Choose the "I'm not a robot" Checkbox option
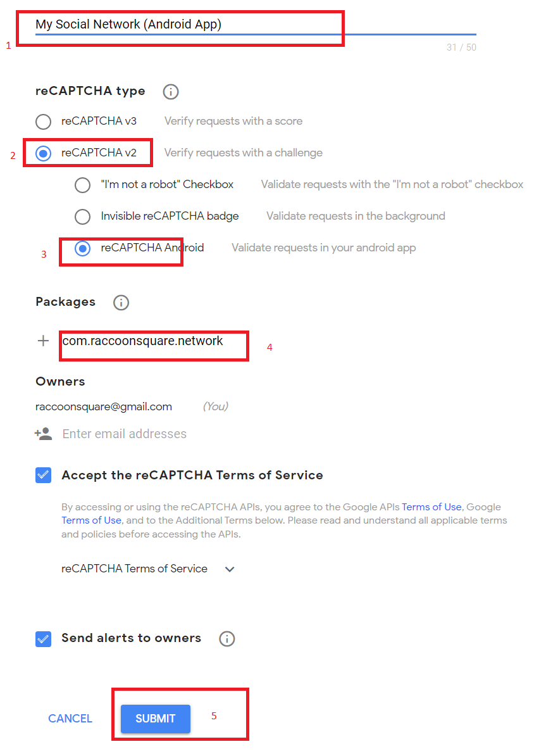The image size is (546, 756). point(82,185)
